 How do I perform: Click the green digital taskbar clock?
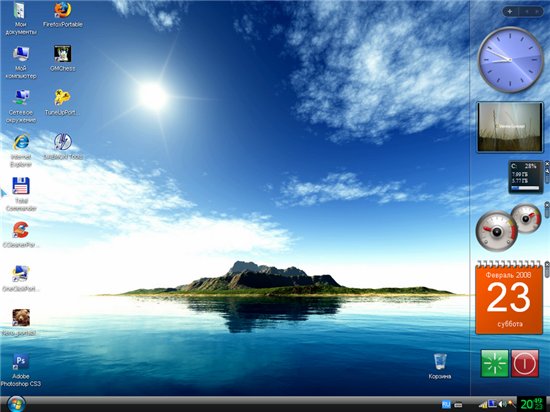tap(531, 404)
